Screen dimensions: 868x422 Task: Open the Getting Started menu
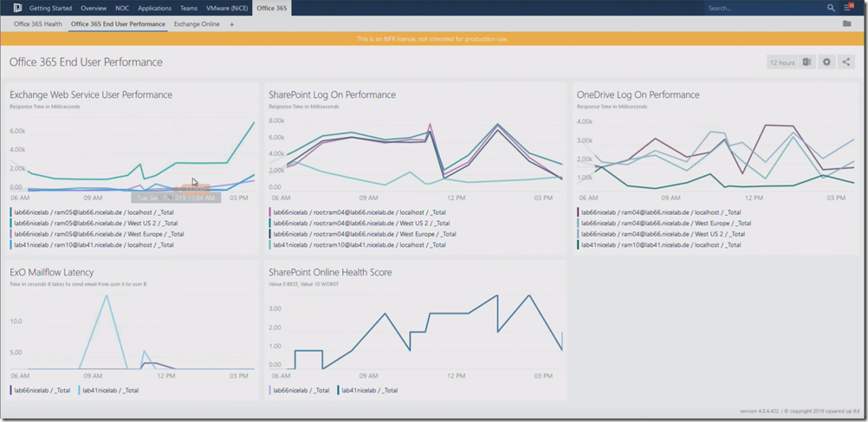pos(50,9)
